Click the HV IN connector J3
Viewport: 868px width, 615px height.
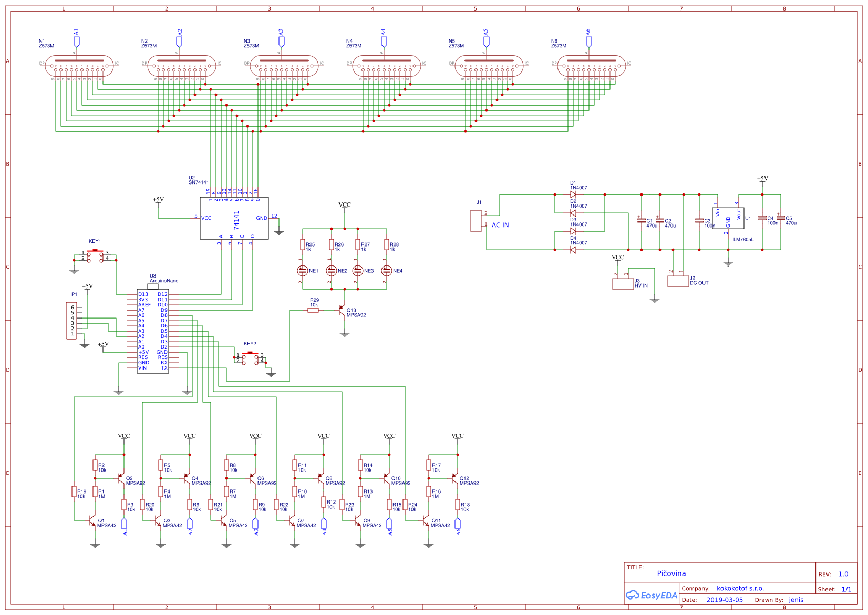[623, 284]
